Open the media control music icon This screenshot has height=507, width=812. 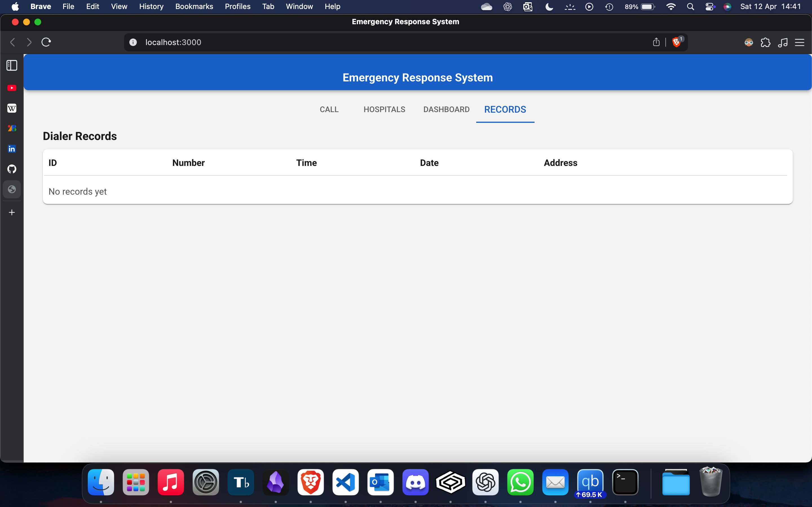[782, 43]
